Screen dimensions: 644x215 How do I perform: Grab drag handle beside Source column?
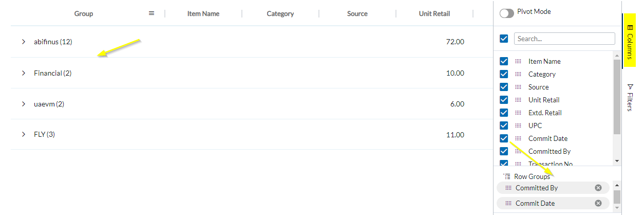pyautogui.click(x=518, y=87)
